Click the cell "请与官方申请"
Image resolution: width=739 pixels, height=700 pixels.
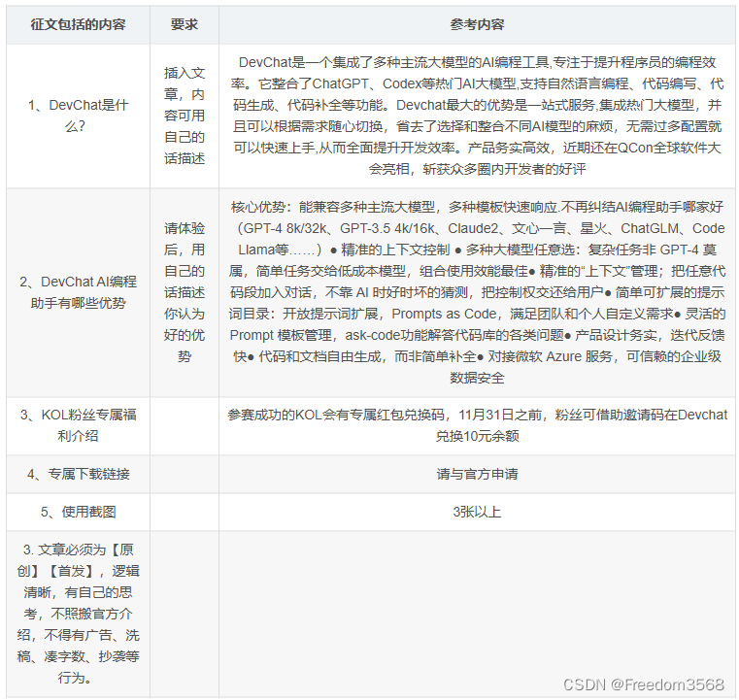(477, 474)
